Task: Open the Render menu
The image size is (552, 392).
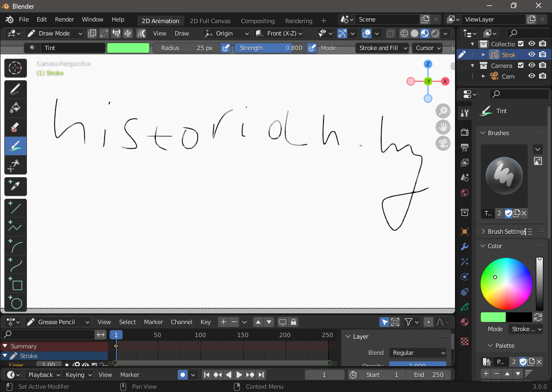Action: click(x=64, y=19)
